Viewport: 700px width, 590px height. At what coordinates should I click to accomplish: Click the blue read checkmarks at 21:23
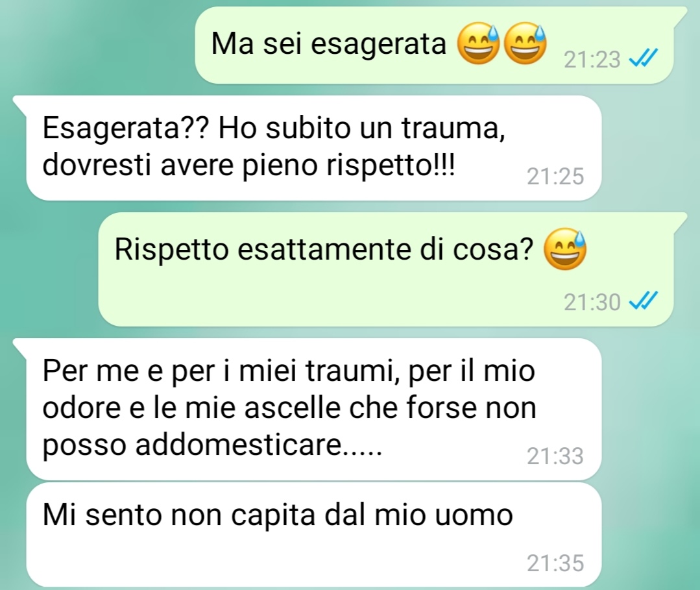(x=644, y=58)
